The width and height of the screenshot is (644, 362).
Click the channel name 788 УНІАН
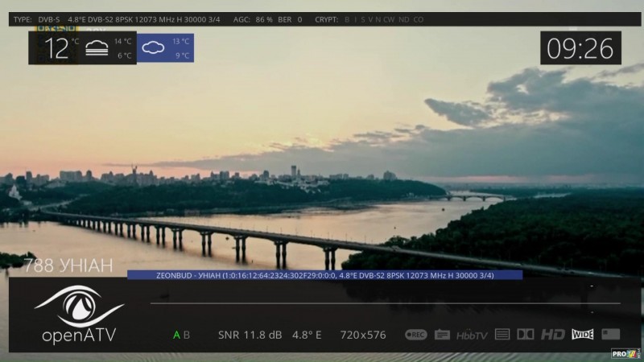pyautogui.click(x=68, y=266)
